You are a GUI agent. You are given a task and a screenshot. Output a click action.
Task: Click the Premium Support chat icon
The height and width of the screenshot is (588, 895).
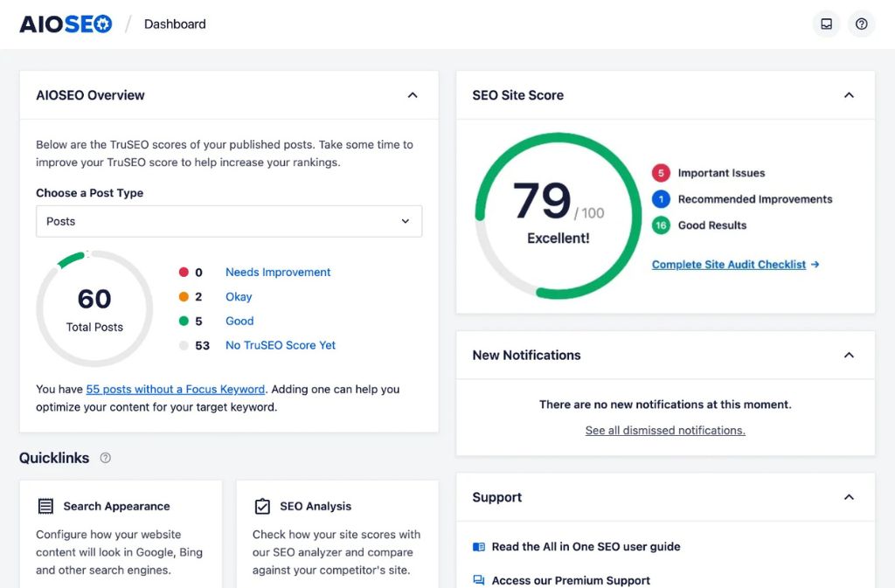click(x=478, y=580)
